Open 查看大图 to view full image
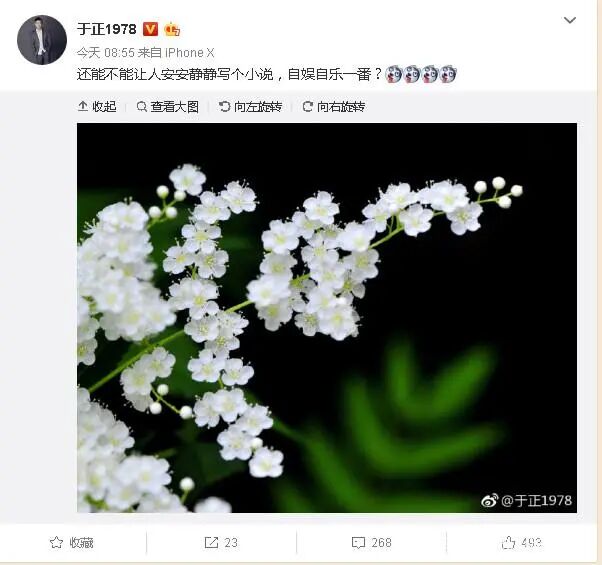The height and width of the screenshot is (565, 602). (x=167, y=107)
